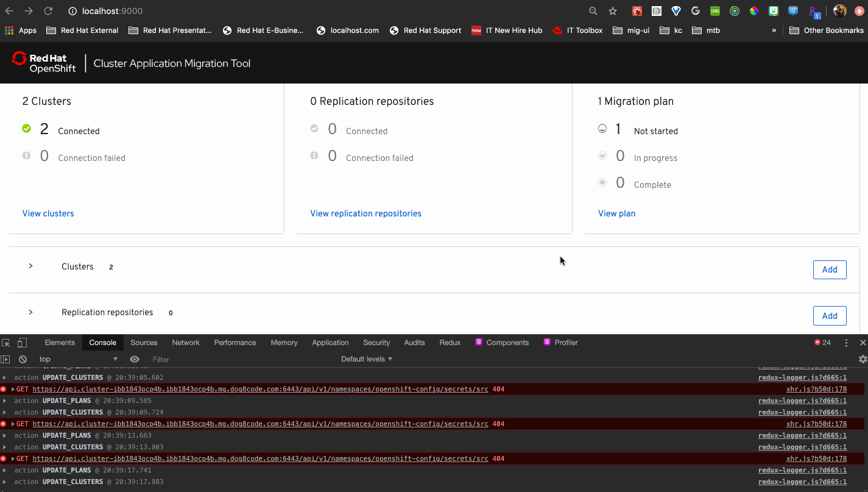Open the DevTools three-dot options menu

tap(846, 342)
